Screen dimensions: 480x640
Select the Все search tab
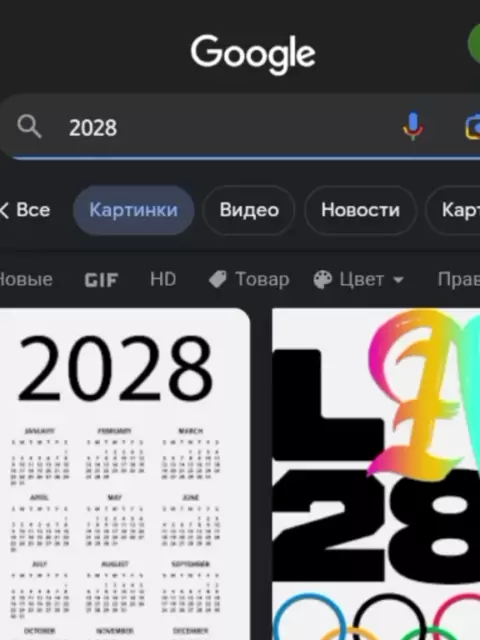tap(33, 210)
